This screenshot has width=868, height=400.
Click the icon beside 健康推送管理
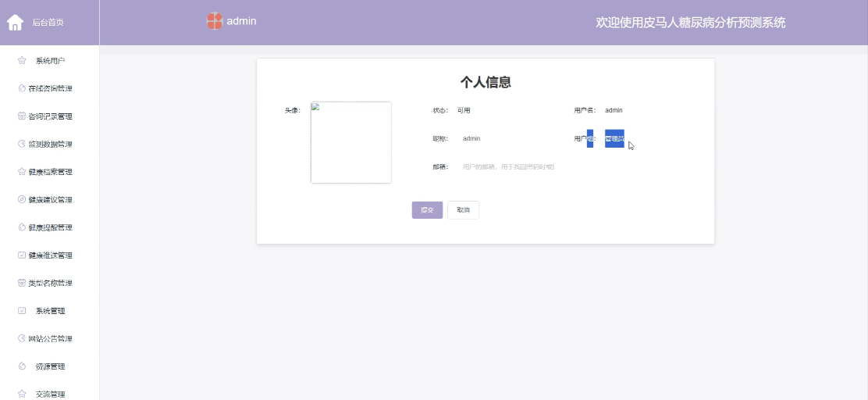[x=22, y=255]
